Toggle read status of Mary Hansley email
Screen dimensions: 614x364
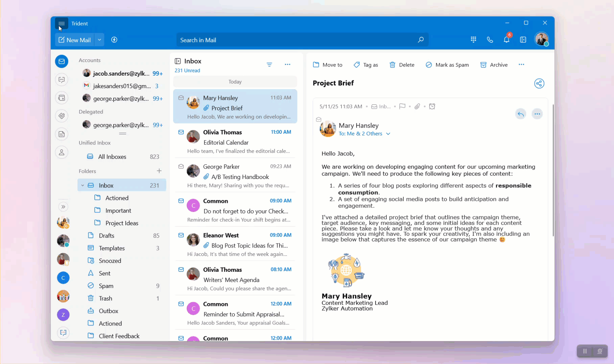(x=181, y=98)
